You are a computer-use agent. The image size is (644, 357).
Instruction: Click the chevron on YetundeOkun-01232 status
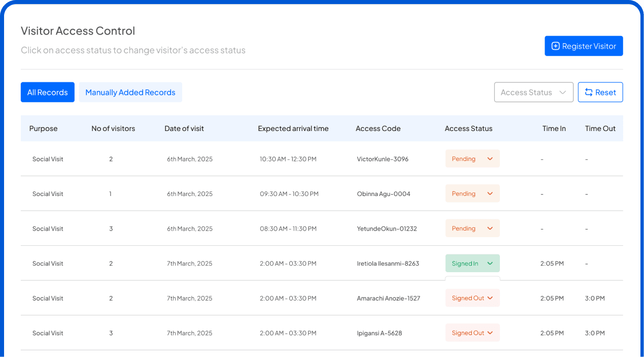[x=490, y=229]
